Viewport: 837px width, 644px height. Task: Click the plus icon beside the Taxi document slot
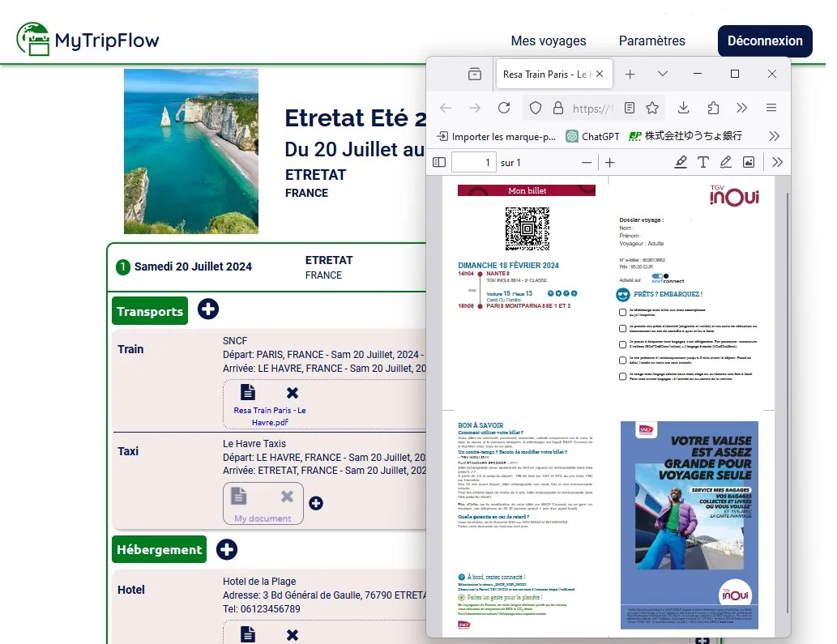pyautogui.click(x=316, y=502)
